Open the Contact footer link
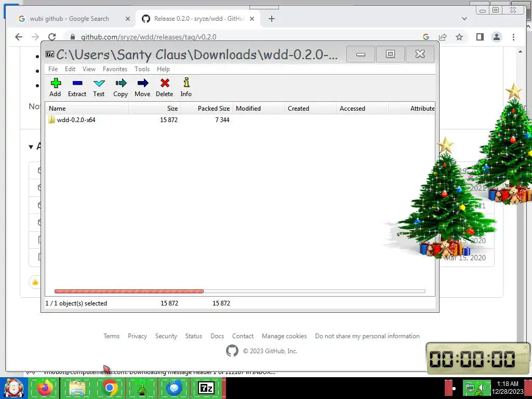Image resolution: width=532 pixels, height=399 pixels. click(243, 336)
